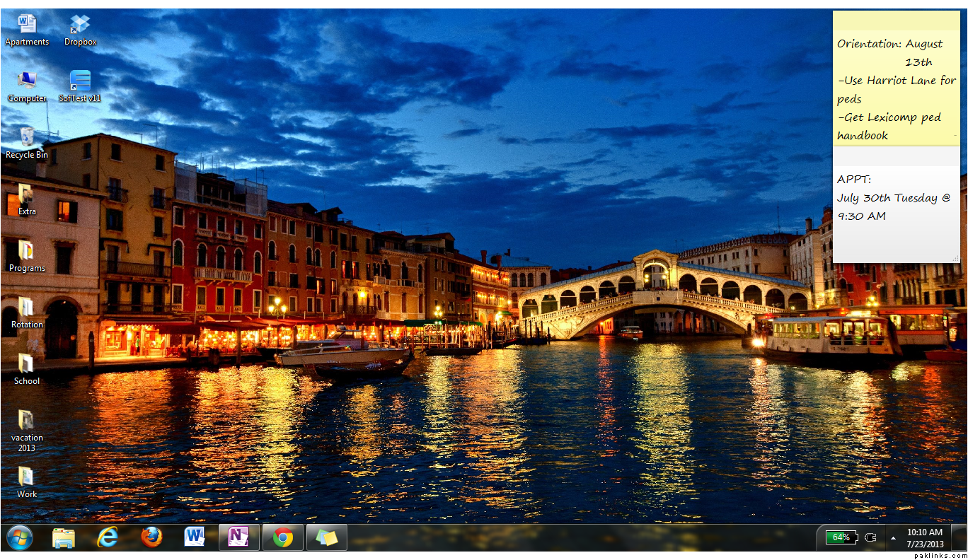
Task: Open Microsoft Word from the taskbar
Action: tap(195, 538)
